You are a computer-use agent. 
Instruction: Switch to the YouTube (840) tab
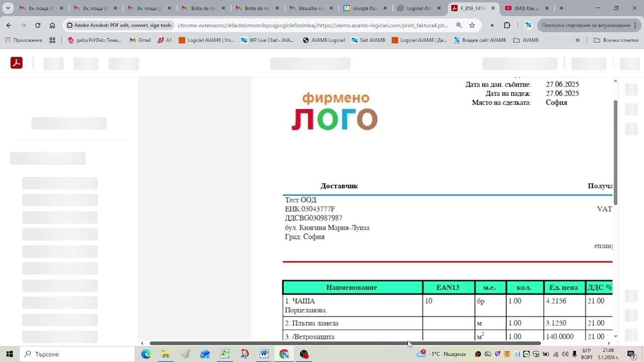(x=527, y=8)
